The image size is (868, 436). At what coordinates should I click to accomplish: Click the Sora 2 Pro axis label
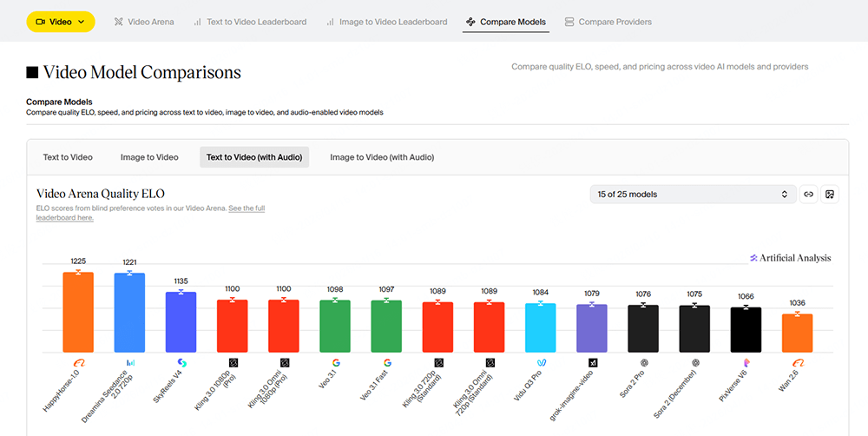point(633,384)
